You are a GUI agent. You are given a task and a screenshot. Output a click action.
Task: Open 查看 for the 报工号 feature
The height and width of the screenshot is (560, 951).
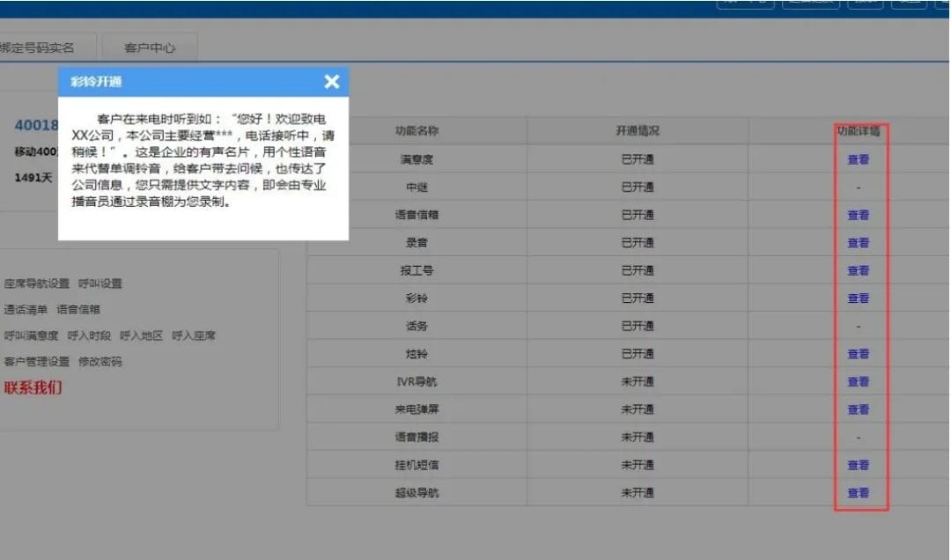[858, 270]
